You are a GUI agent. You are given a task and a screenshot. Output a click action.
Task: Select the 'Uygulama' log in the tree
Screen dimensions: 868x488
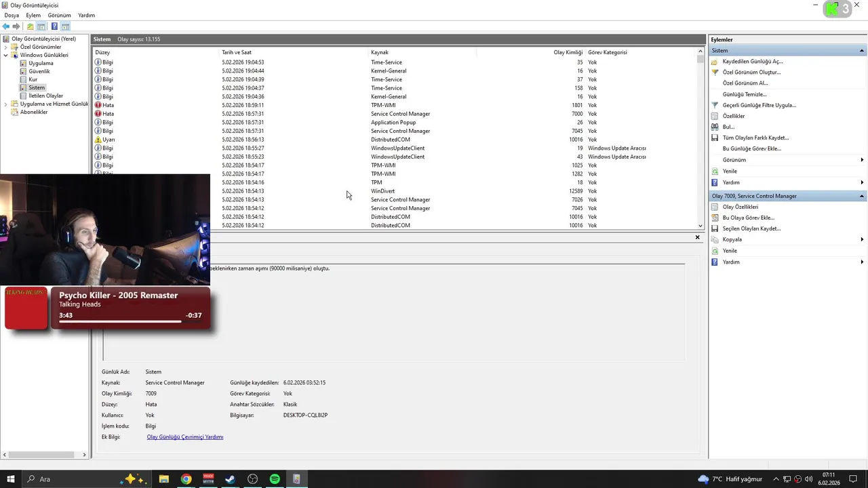pos(41,64)
